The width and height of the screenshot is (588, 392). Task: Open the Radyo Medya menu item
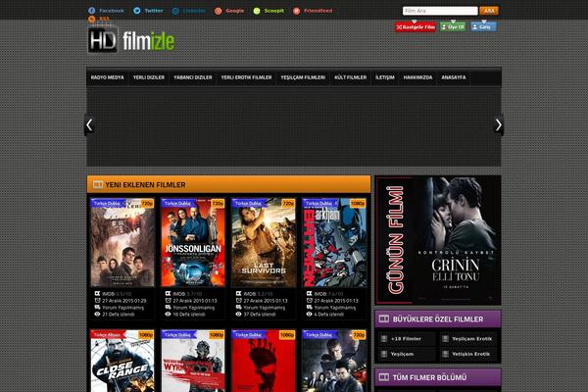click(107, 77)
